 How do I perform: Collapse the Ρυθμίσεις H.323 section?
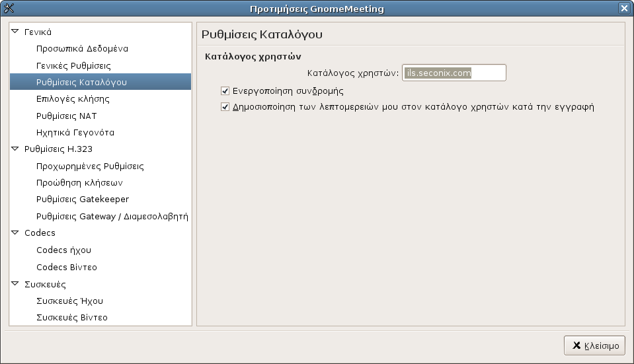[x=15, y=149]
